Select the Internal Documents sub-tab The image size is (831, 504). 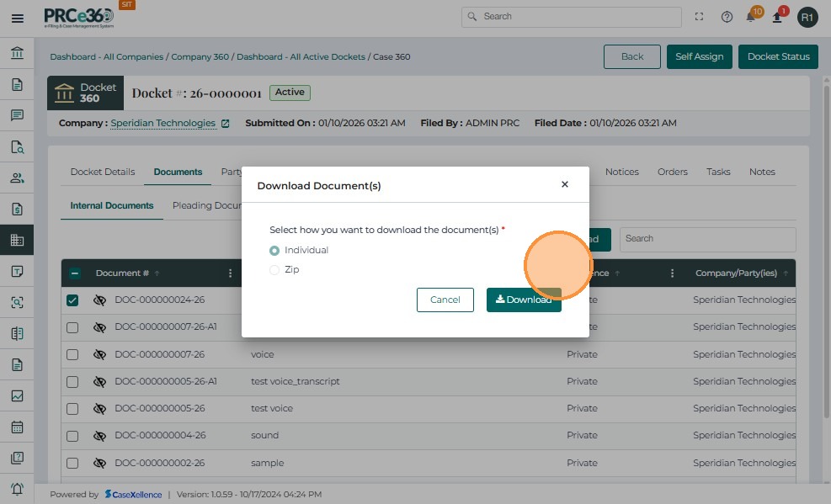112,206
